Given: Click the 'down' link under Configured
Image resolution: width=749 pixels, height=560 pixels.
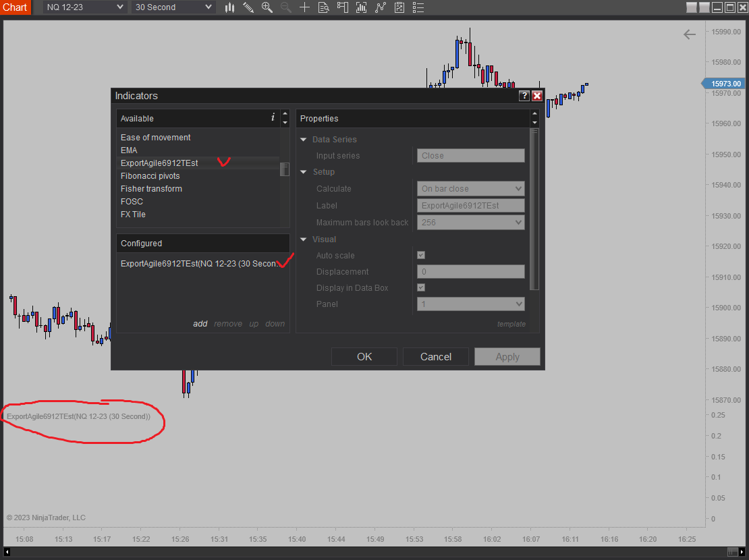Looking at the screenshot, I should pyautogui.click(x=275, y=323).
